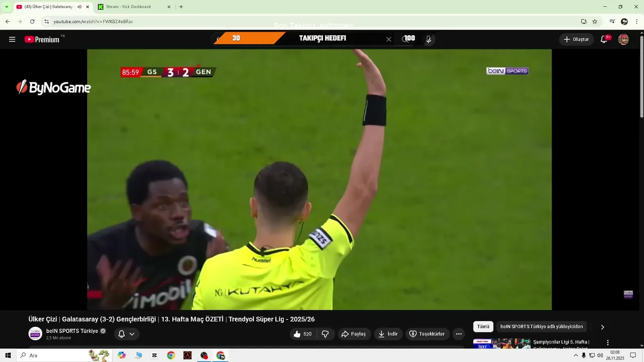Click the 2,5 Mn abone subscriber count

(58, 338)
